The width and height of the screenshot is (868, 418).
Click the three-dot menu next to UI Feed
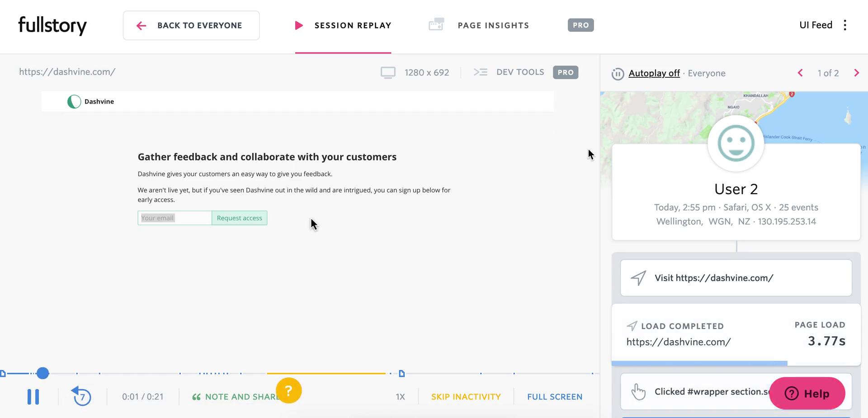844,25
